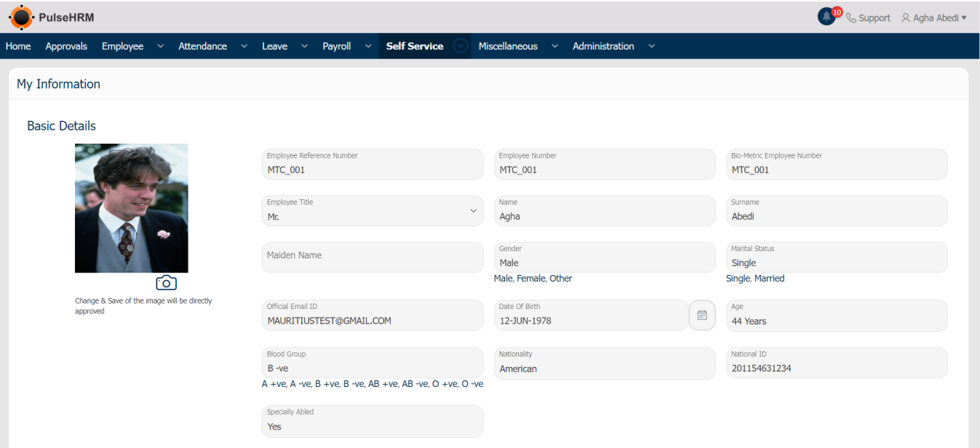Click the Specially Abled field

click(373, 421)
